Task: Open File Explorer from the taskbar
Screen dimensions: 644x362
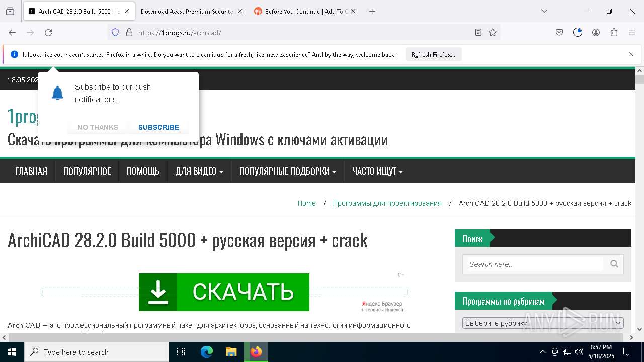Action: click(x=231, y=352)
